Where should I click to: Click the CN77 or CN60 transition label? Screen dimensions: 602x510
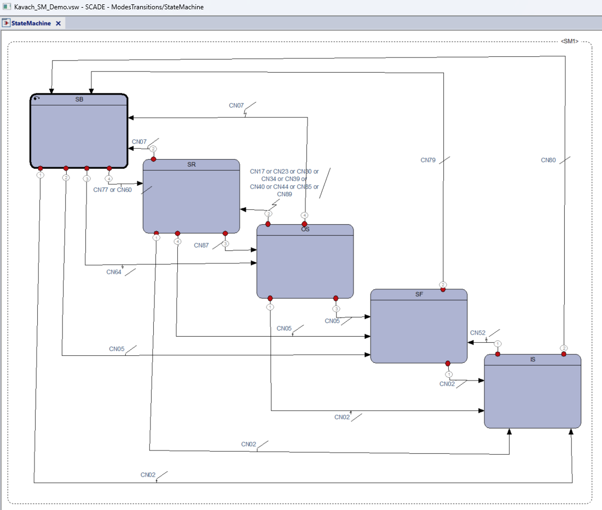(x=112, y=190)
